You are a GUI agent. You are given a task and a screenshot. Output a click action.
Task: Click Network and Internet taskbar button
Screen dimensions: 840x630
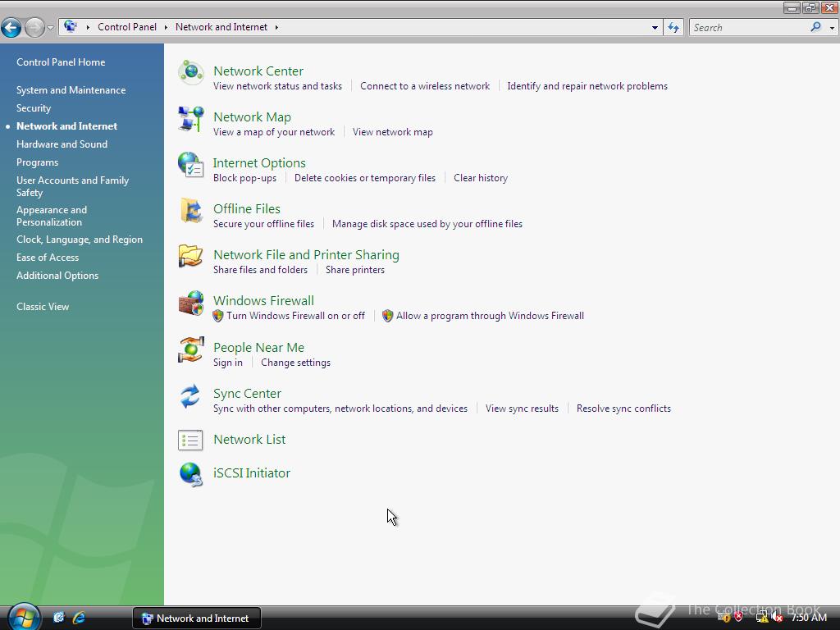pyautogui.click(x=197, y=619)
